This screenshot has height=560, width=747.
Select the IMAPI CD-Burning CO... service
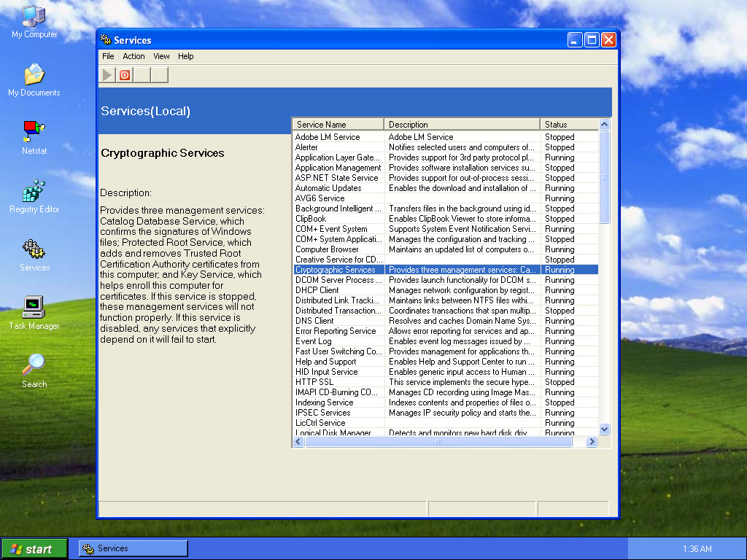coord(446,392)
